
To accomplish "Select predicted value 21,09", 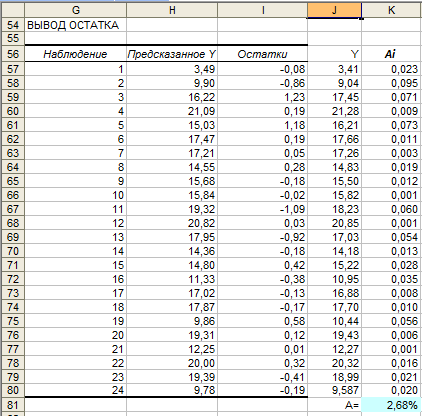I will coord(172,111).
